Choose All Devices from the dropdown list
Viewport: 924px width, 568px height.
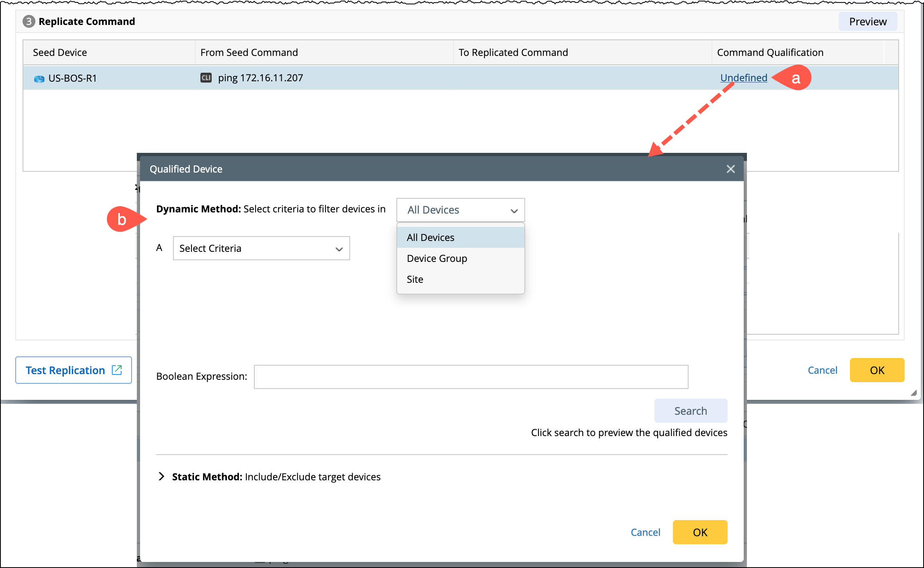point(431,238)
